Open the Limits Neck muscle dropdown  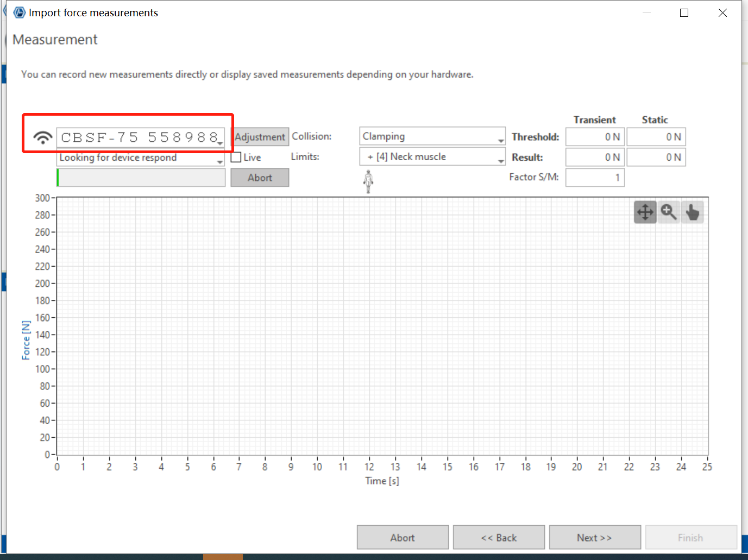pyautogui.click(x=500, y=161)
